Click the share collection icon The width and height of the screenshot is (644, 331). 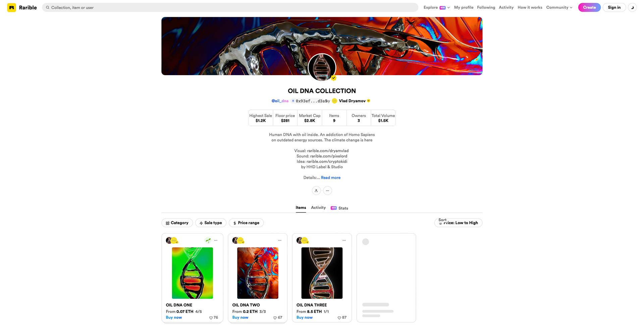tap(316, 190)
